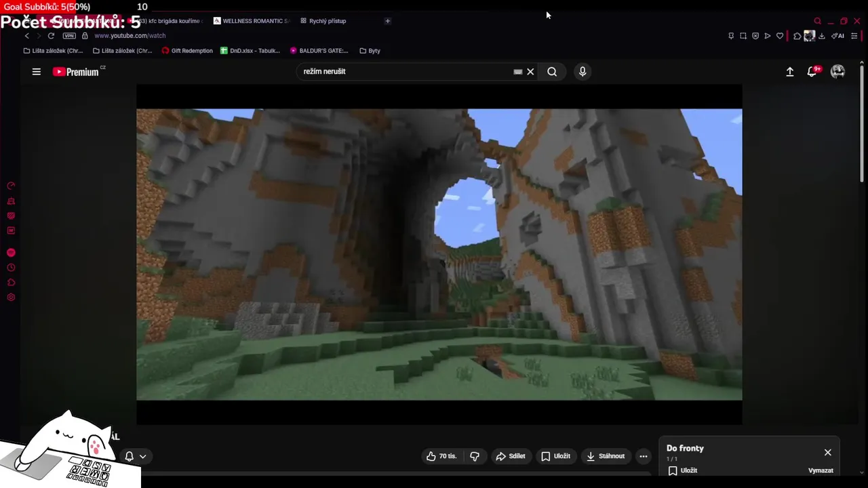Like the video with 70 tis. likes

coord(441,456)
